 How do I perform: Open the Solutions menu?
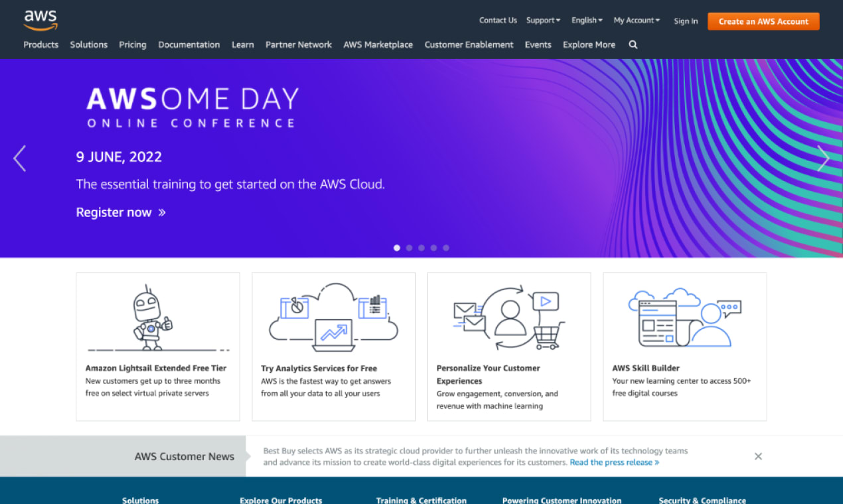click(x=89, y=44)
